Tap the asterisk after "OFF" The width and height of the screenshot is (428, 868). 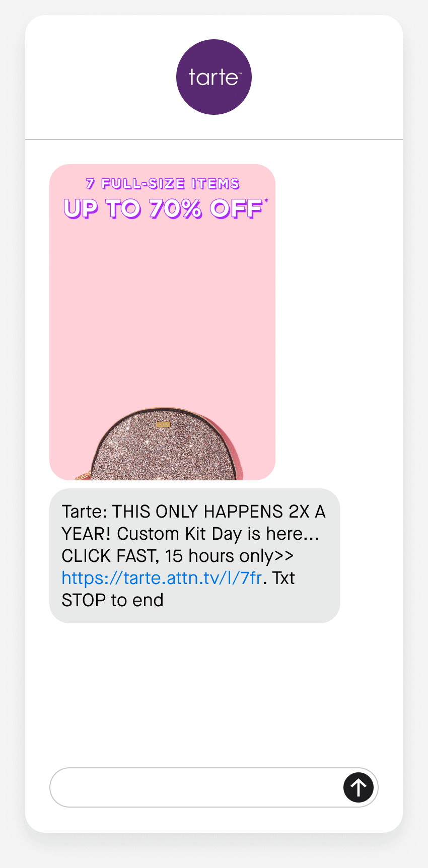[x=266, y=201]
